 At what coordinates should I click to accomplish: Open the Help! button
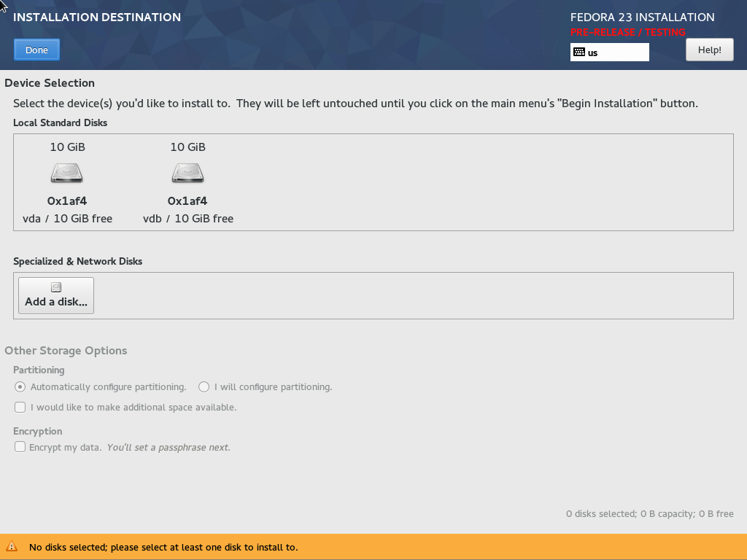(x=709, y=50)
